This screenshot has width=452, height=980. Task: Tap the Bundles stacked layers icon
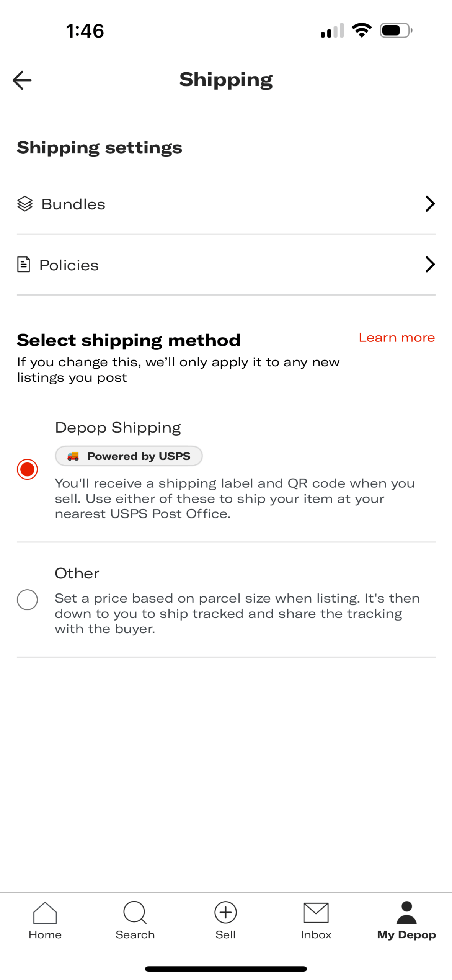pyautogui.click(x=25, y=204)
